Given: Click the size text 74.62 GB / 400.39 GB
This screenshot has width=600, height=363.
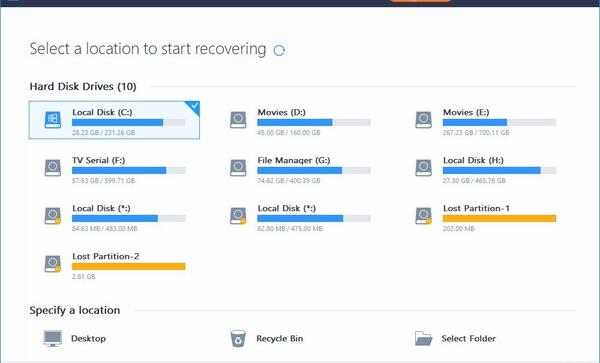Looking at the screenshot, I should tap(289, 181).
